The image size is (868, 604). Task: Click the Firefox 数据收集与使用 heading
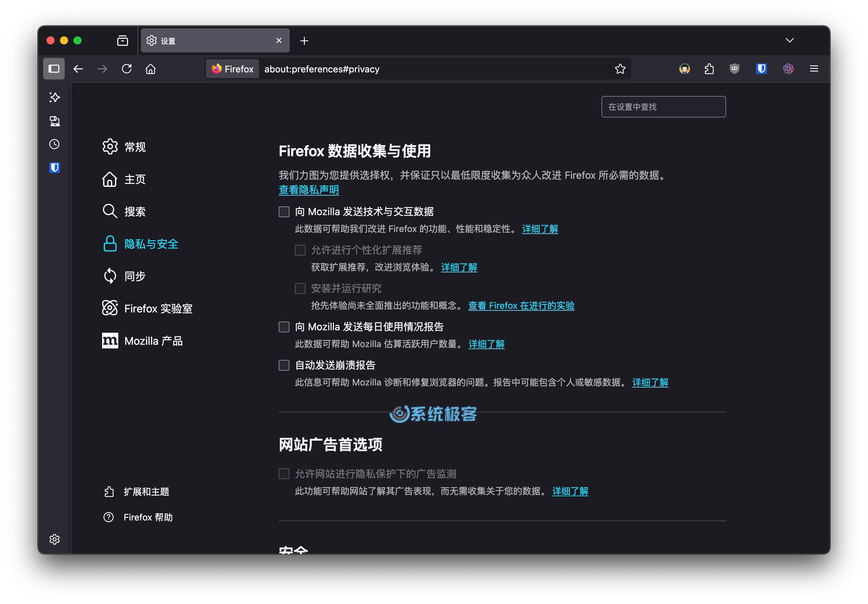(x=354, y=151)
